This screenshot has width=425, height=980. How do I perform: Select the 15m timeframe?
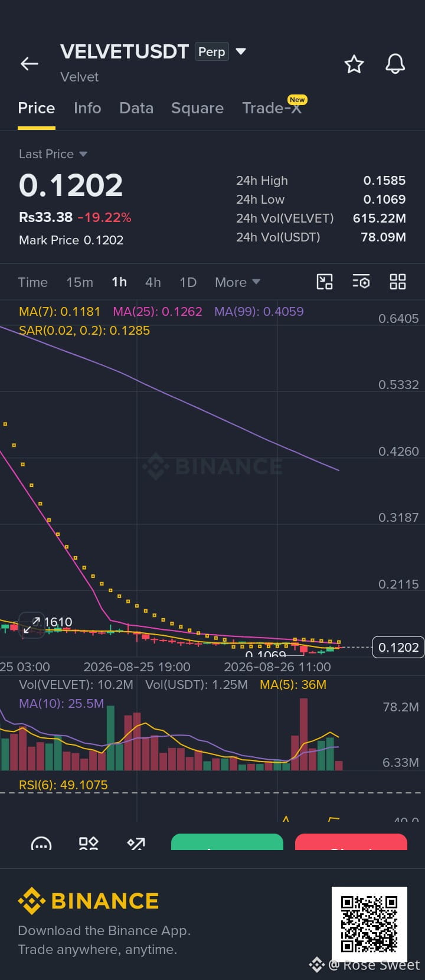coord(80,282)
